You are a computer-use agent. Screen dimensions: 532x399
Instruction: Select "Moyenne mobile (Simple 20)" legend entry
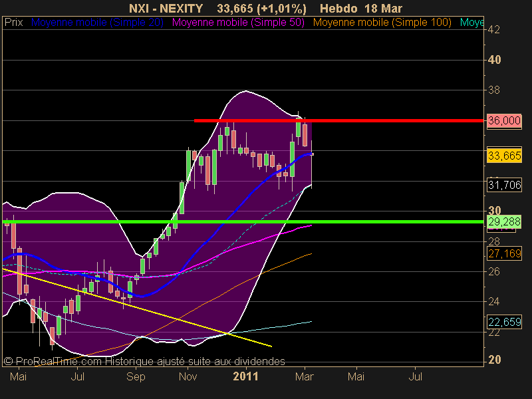pos(97,23)
